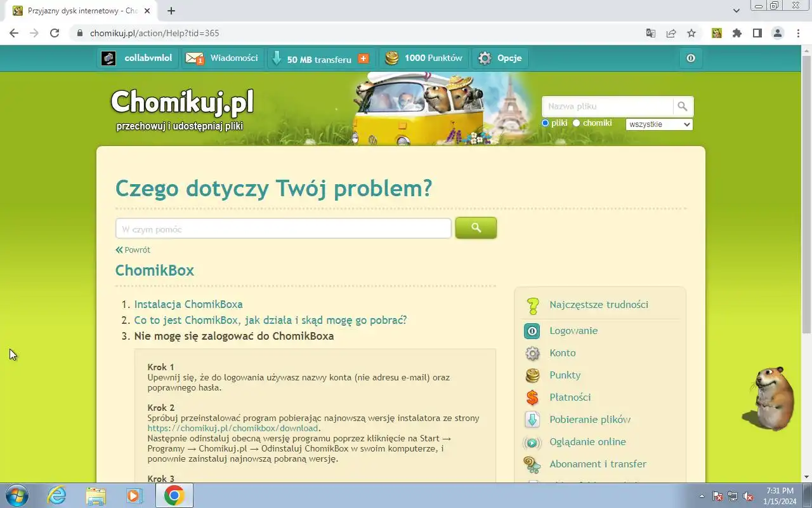The height and width of the screenshot is (508, 812).
Task: Click the transfer download arrow icon
Action: (277, 58)
